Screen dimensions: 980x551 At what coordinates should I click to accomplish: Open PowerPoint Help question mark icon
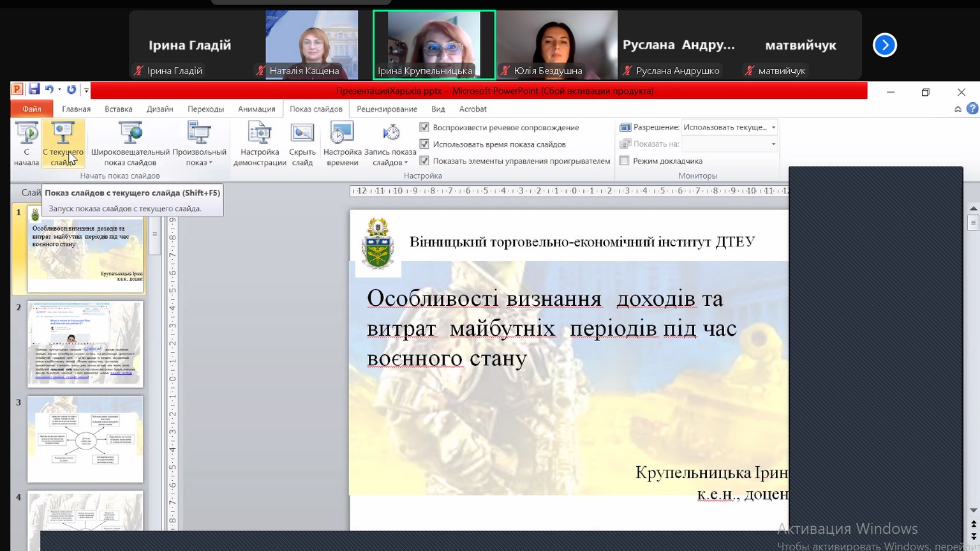(972, 109)
